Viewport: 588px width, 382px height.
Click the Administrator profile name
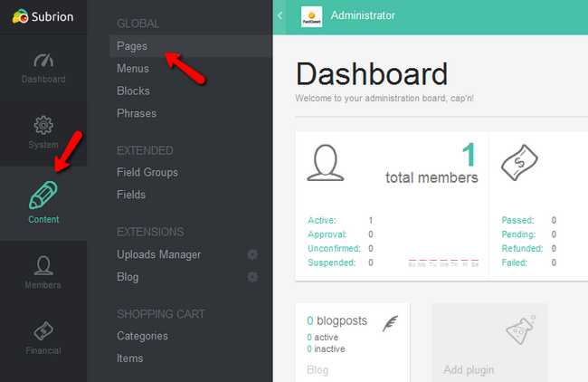pyautogui.click(x=363, y=15)
